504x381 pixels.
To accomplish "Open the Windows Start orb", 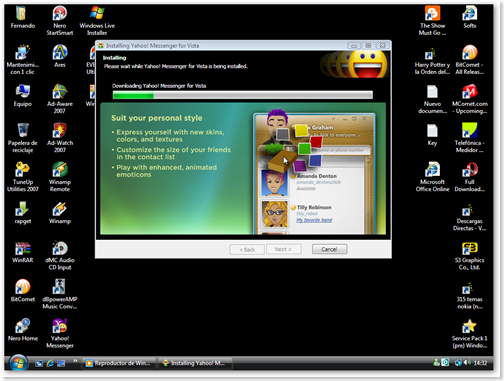I will pyautogui.click(x=18, y=363).
